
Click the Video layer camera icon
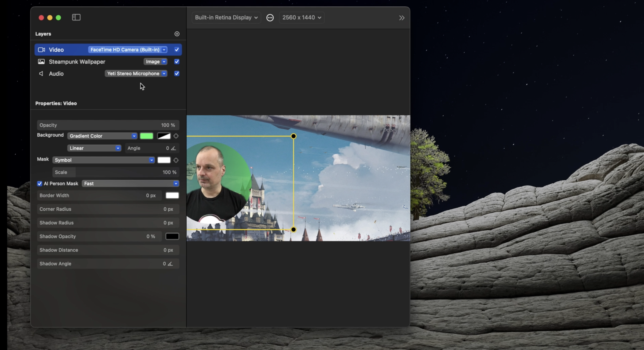click(41, 49)
